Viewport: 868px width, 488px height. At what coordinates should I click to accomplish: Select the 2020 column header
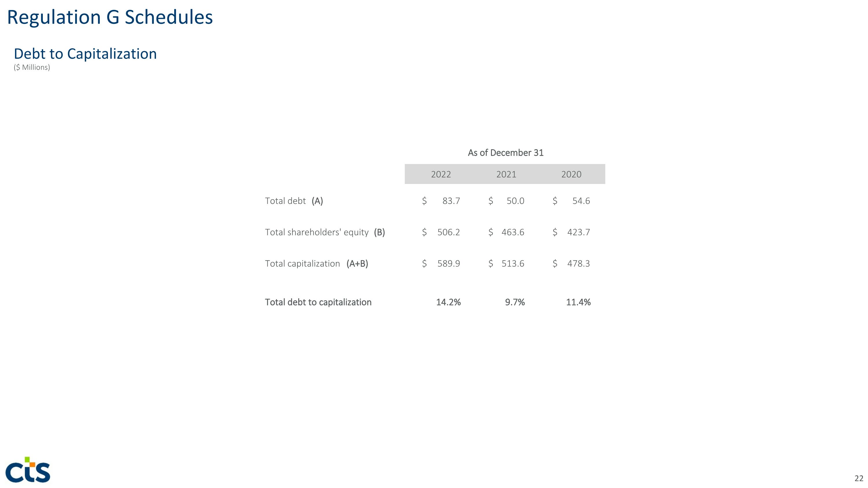coord(571,174)
